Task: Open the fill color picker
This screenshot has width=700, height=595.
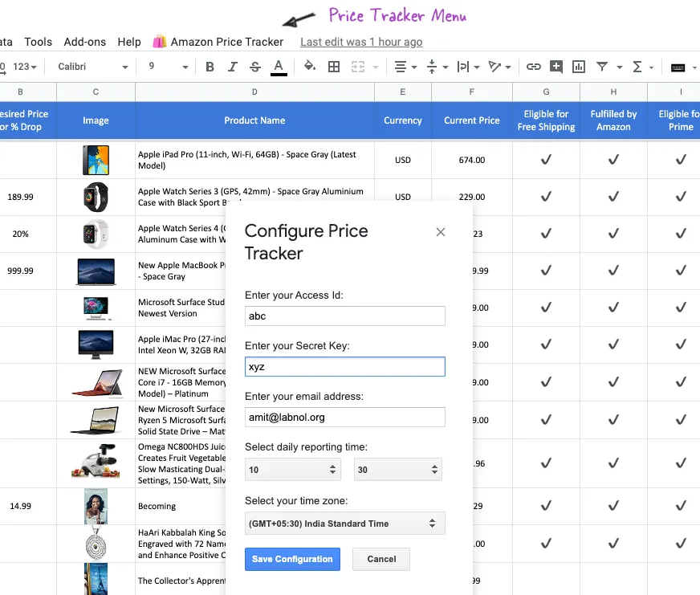Action: (310, 68)
